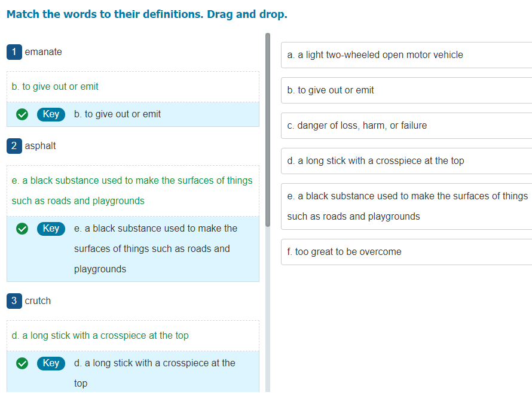Click the number 1 badge beside emanate
Viewport: 532px width, 398px height.
tap(14, 52)
